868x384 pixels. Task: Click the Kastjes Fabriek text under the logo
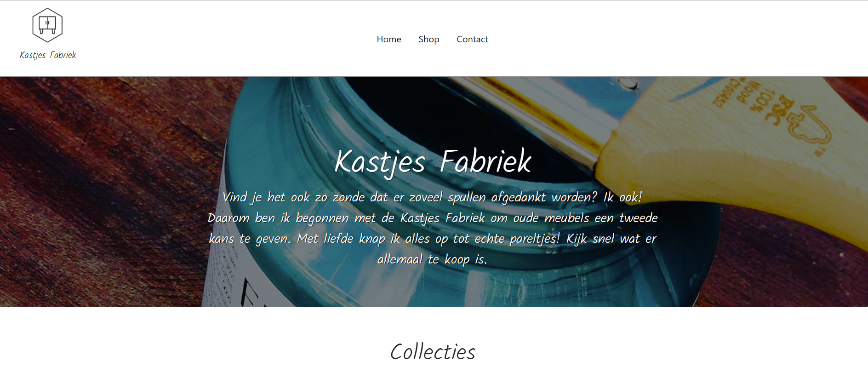pos(48,55)
